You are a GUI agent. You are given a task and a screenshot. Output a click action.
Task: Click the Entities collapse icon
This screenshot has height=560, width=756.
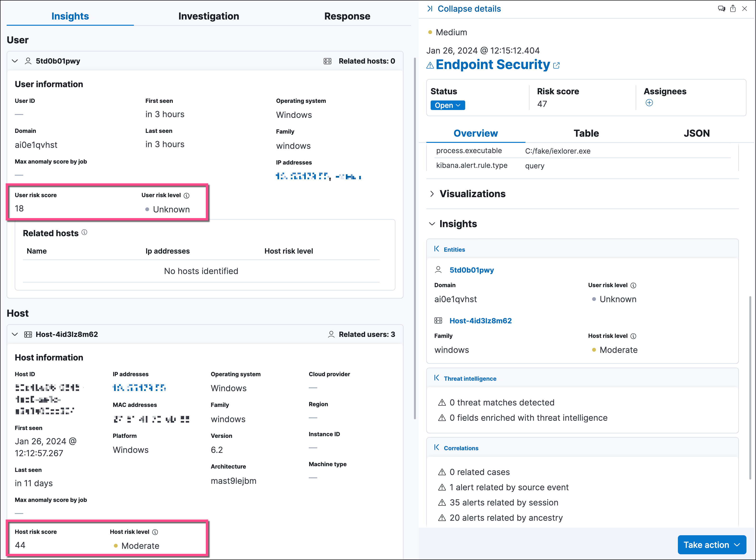(437, 249)
